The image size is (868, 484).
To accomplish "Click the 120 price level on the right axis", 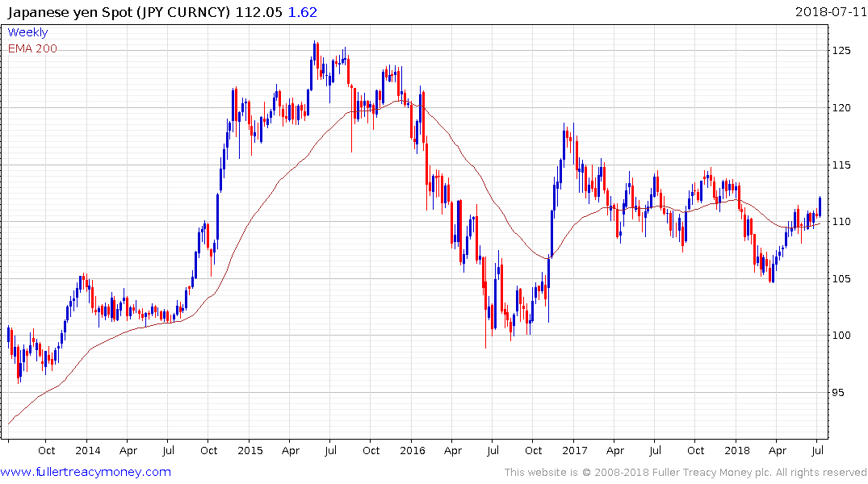I will pos(841,108).
